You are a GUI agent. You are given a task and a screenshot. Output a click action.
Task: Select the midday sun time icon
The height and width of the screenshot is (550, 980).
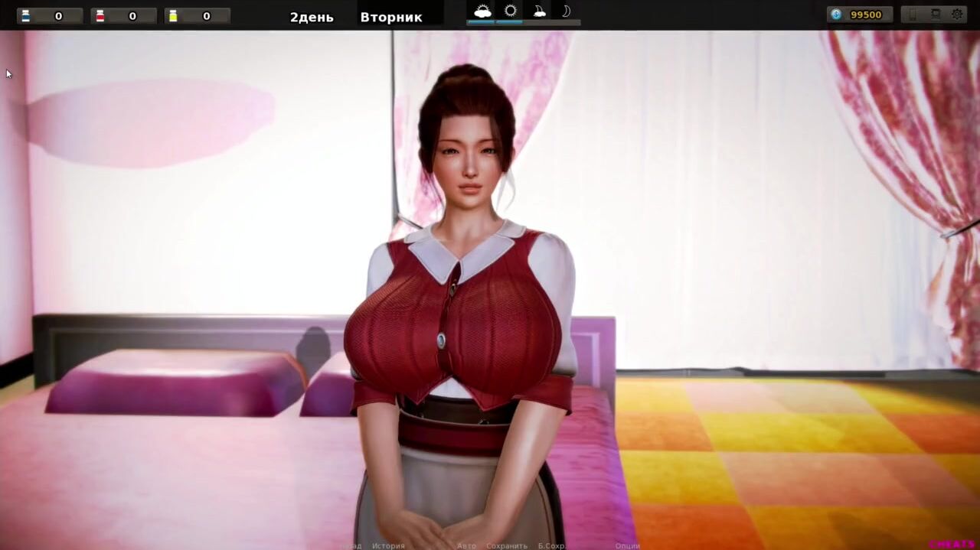[x=510, y=11]
